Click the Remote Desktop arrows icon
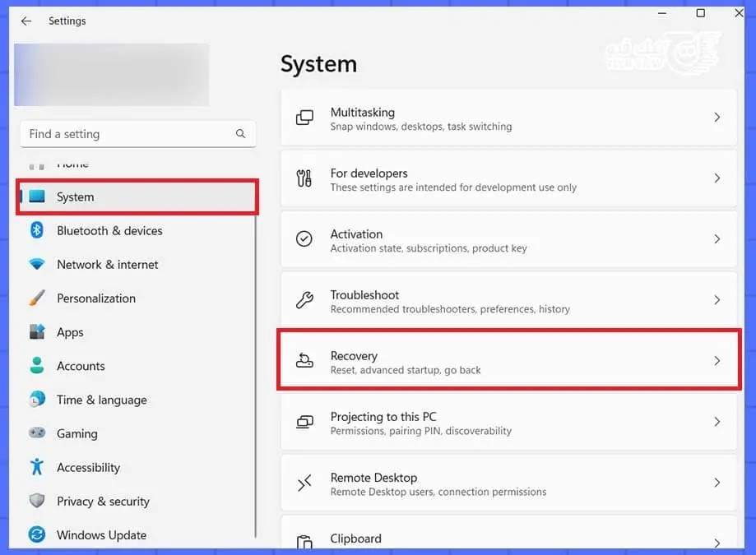 coord(304,483)
